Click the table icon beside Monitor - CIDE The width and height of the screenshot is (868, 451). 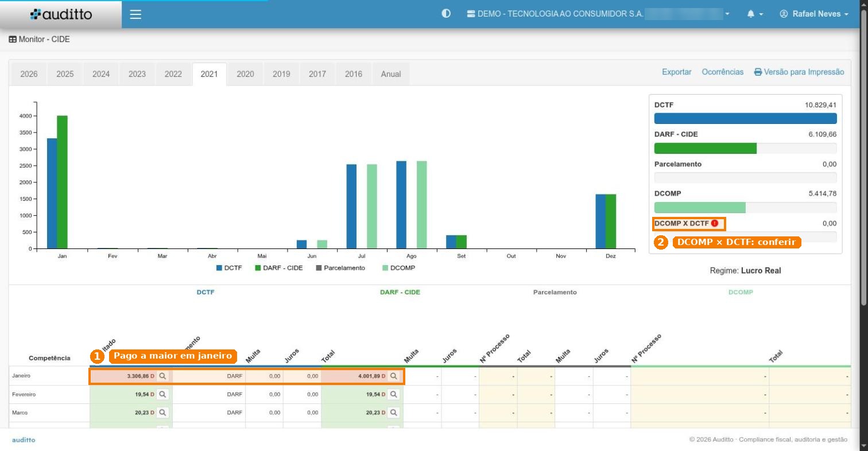pos(13,40)
